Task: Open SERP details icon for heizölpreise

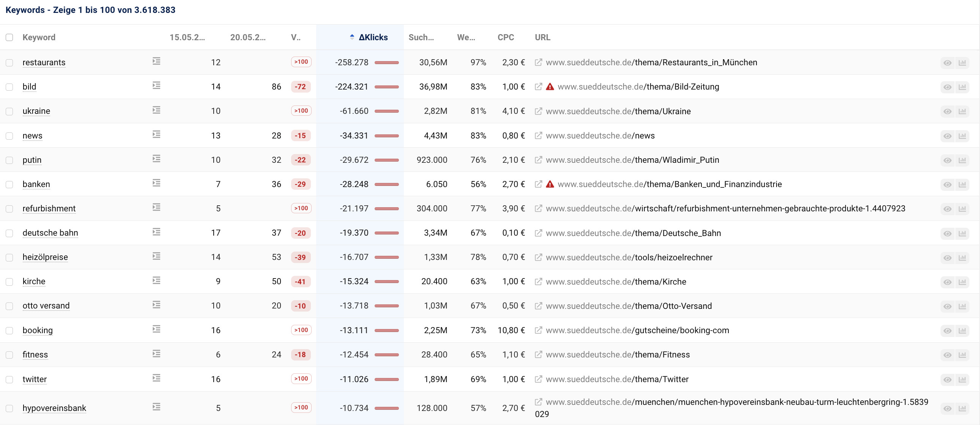Action: pos(156,256)
